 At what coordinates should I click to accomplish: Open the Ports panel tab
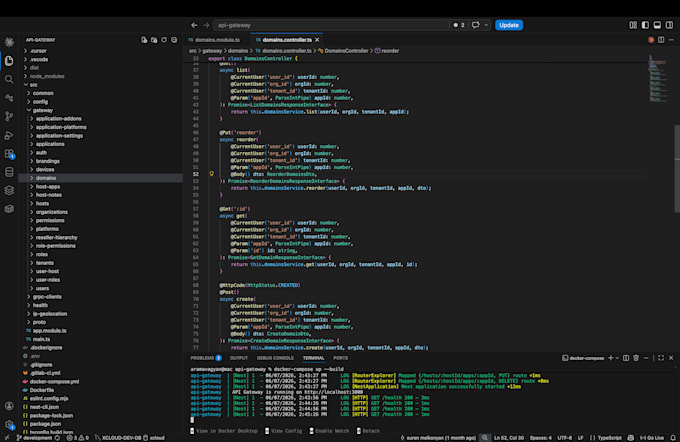click(x=340, y=358)
